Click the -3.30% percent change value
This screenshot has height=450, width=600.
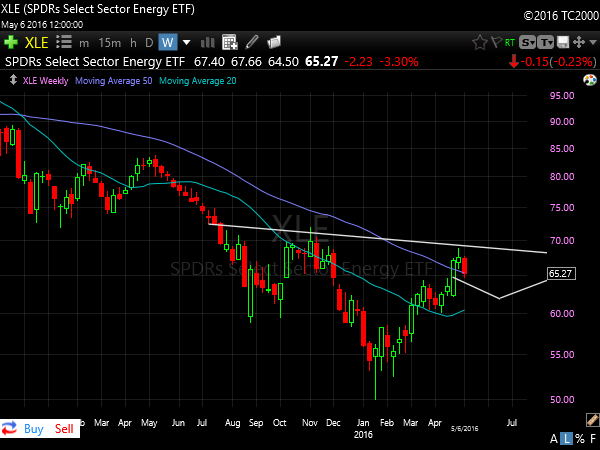click(399, 62)
